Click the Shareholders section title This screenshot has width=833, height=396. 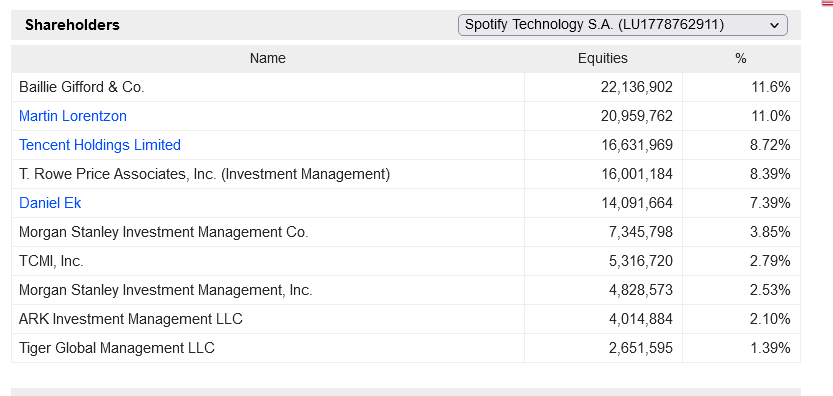point(72,25)
